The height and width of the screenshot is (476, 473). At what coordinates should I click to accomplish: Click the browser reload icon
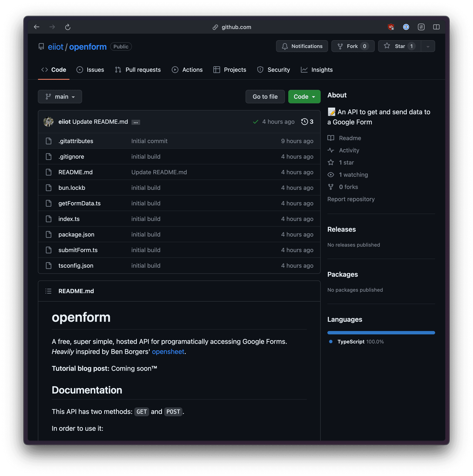tap(68, 27)
